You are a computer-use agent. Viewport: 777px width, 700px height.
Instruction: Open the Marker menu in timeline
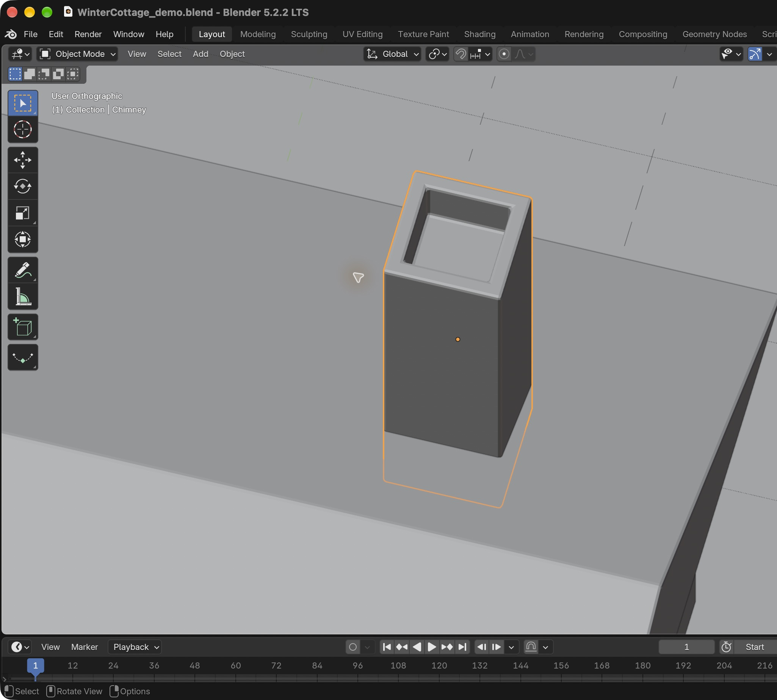84,647
